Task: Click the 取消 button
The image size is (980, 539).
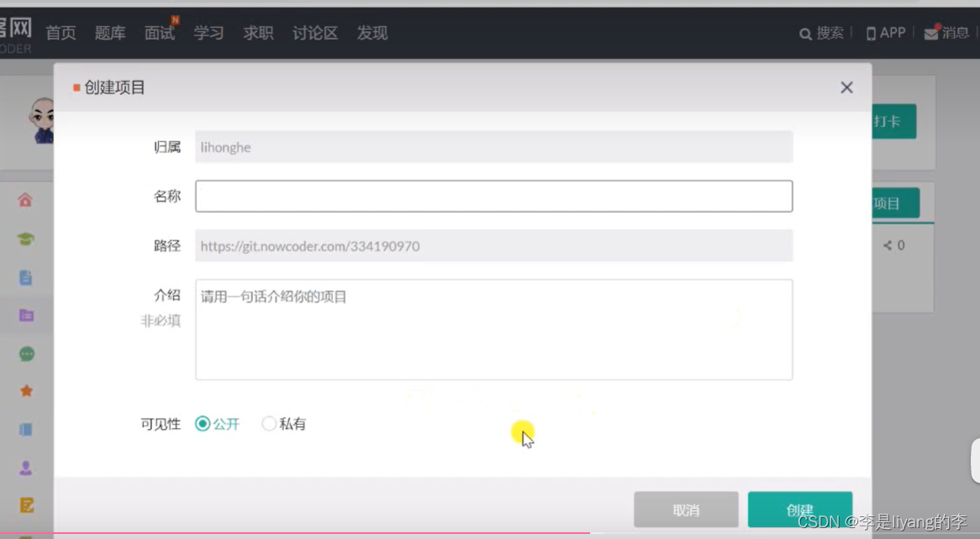Action: [x=686, y=510]
